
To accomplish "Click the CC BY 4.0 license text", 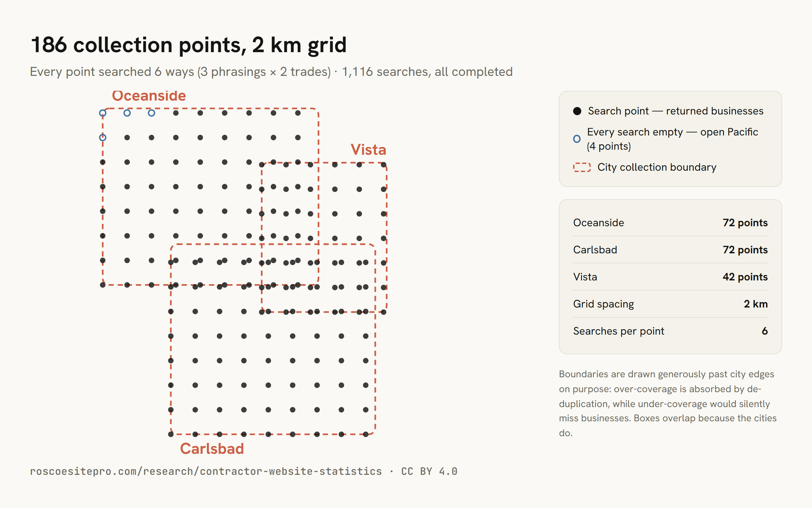I will click(429, 471).
